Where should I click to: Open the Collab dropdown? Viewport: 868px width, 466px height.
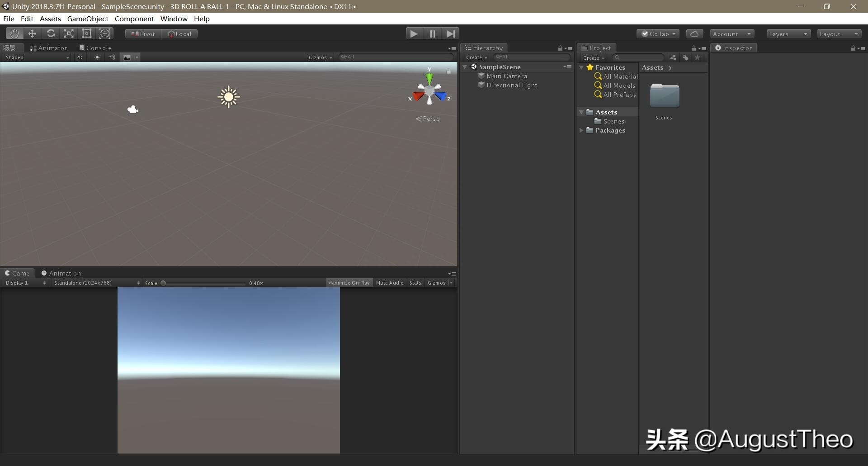[x=658, y=34]
